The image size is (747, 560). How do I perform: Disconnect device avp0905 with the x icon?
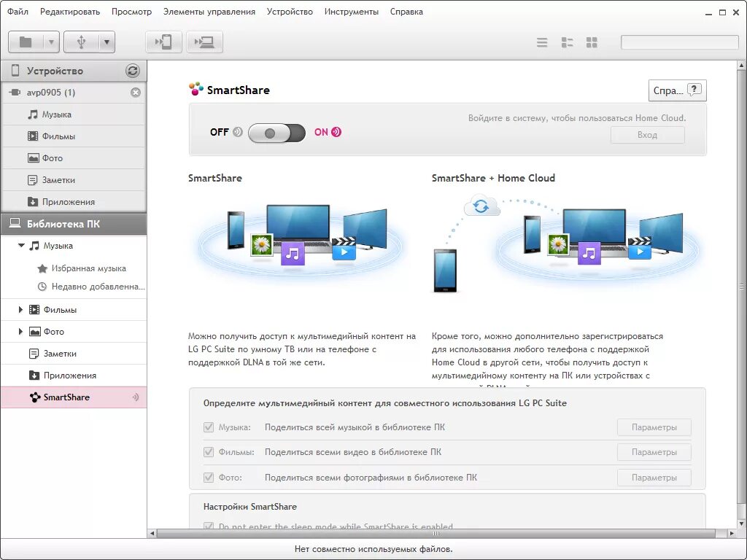pos(136,93)
